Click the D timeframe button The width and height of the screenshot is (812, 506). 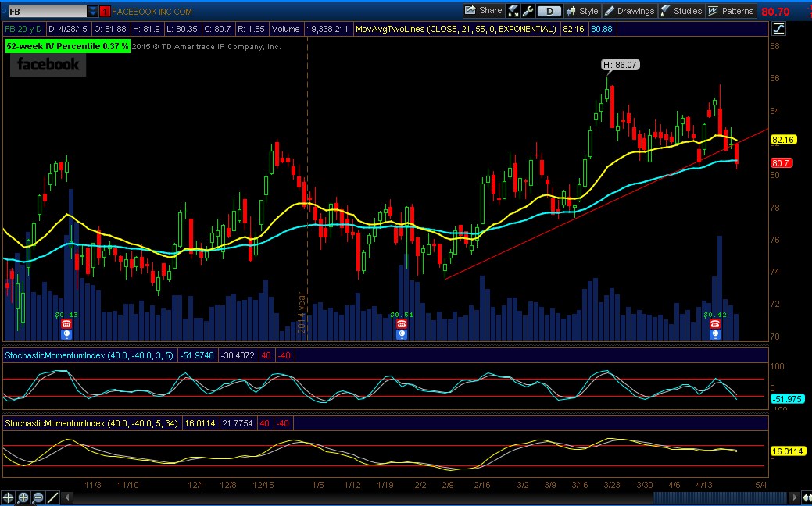click(549, 11)
